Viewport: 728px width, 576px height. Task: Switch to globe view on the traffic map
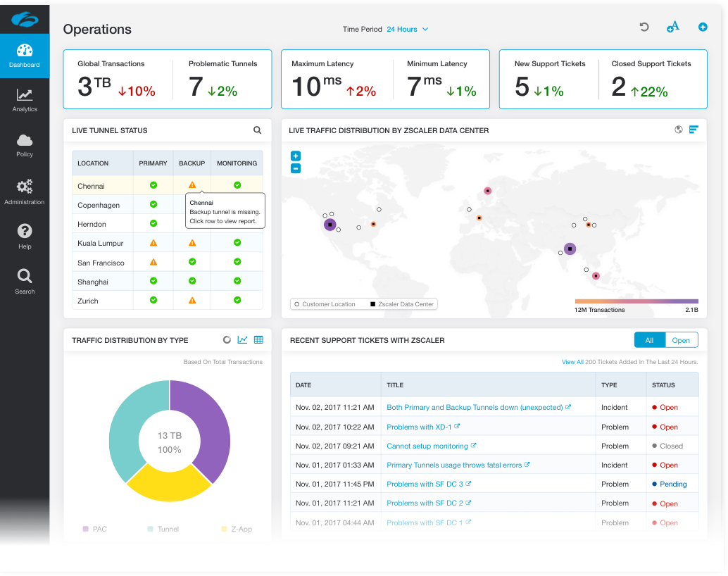(x=679, y=130)
